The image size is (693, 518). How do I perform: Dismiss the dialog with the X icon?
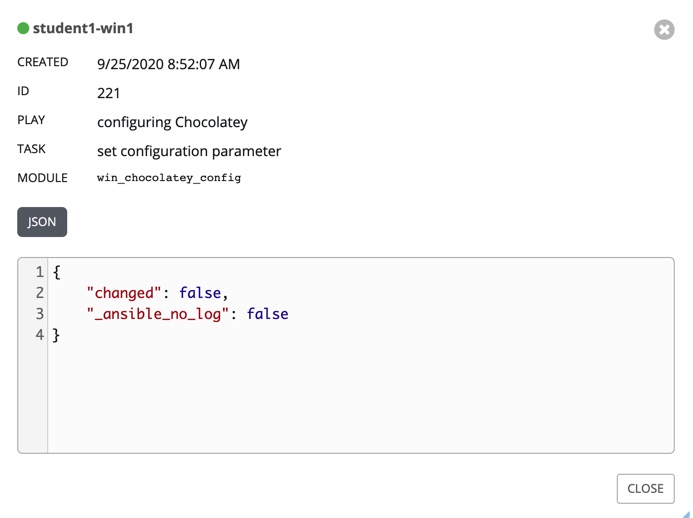664,30
